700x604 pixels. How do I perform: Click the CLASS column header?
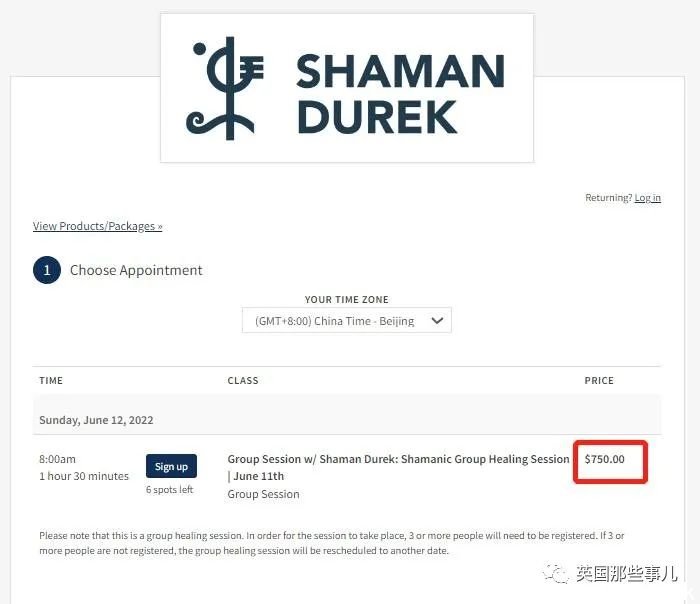(243, 380)
